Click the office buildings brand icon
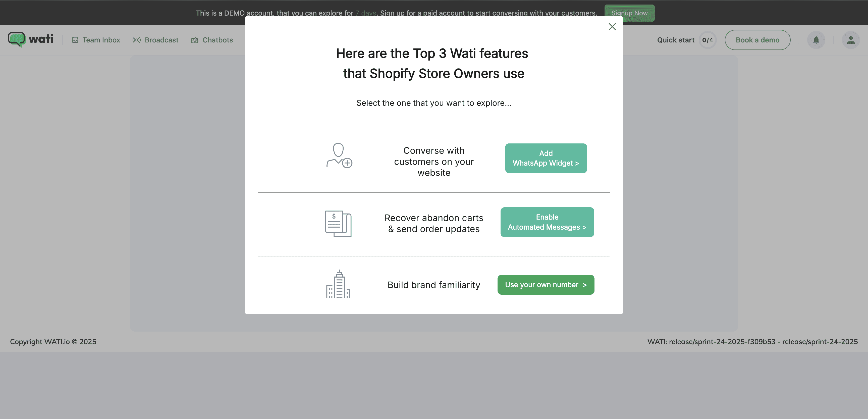The image size is (868, 419). click(x=338, y=284)
